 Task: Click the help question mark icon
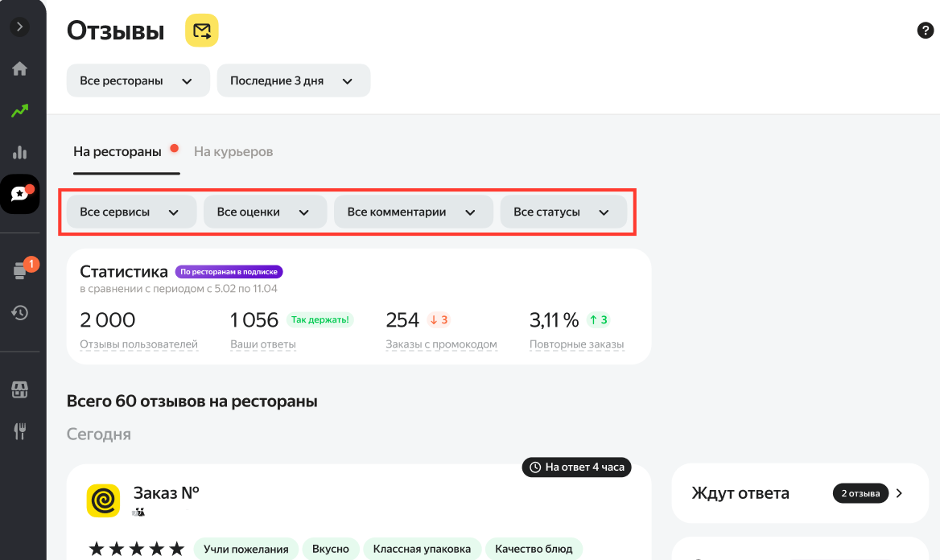tap(925, 31)
